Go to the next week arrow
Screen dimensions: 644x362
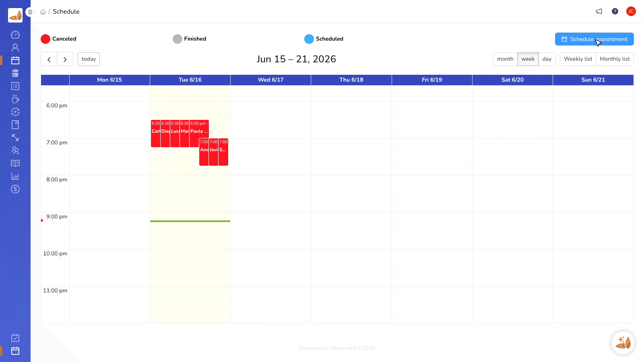65,59
